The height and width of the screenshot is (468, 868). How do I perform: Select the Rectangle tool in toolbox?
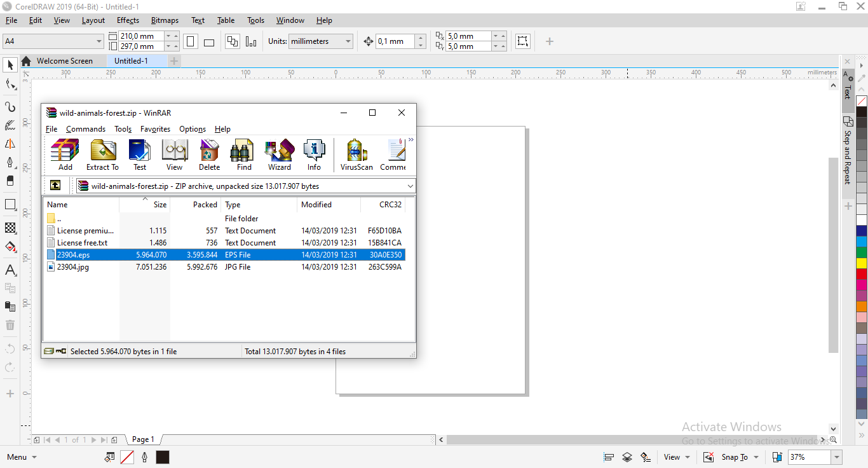click(x=10, y=205)
